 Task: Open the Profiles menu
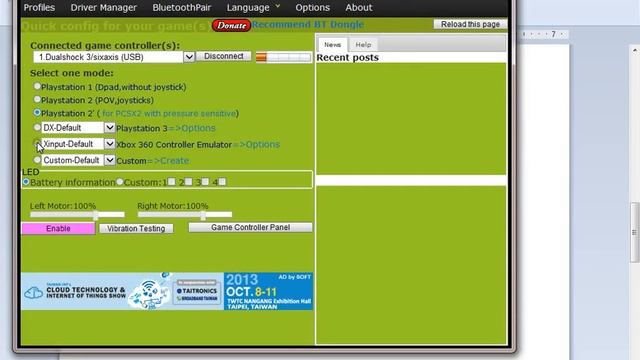coord(39,7)
